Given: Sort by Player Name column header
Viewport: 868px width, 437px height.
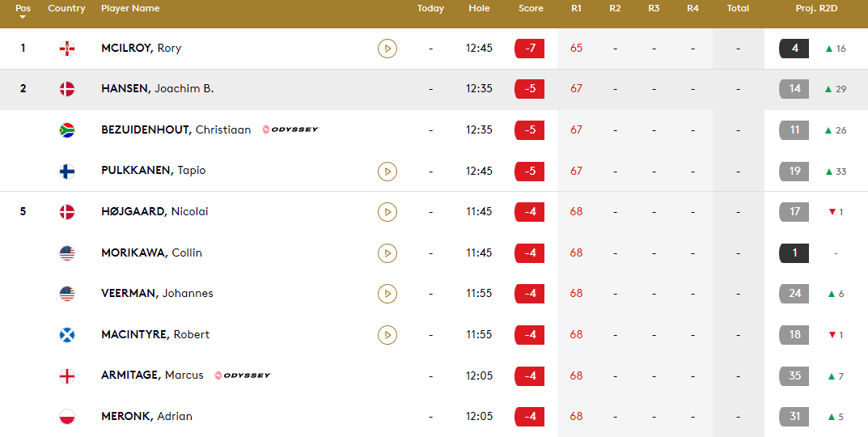Looking at the screenshot, I should coord(130,8).
